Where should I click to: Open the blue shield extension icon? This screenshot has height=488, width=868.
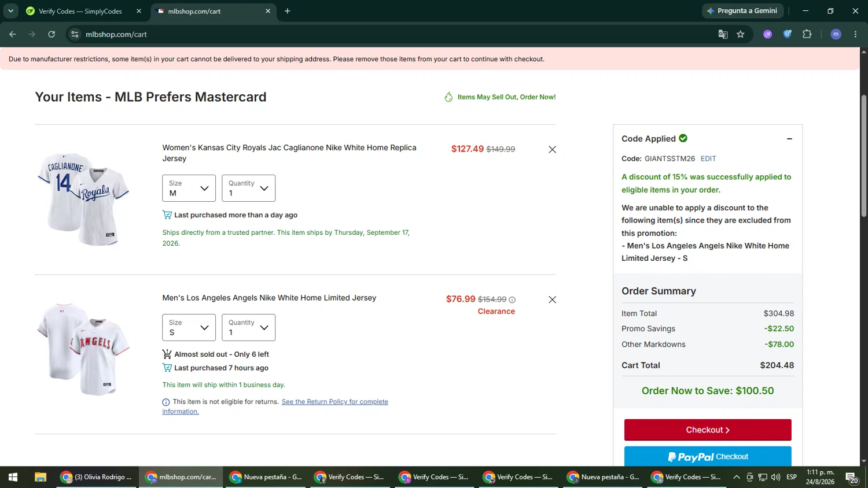tap(787, 34)
